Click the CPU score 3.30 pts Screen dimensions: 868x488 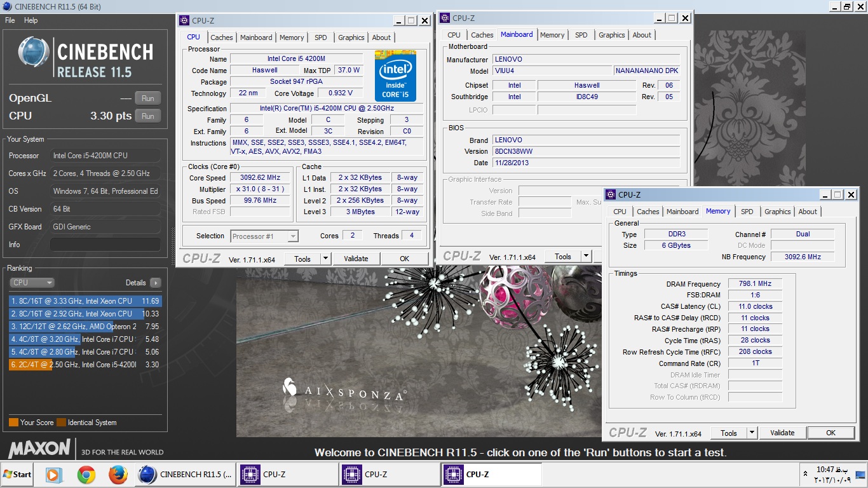(111, 116)
